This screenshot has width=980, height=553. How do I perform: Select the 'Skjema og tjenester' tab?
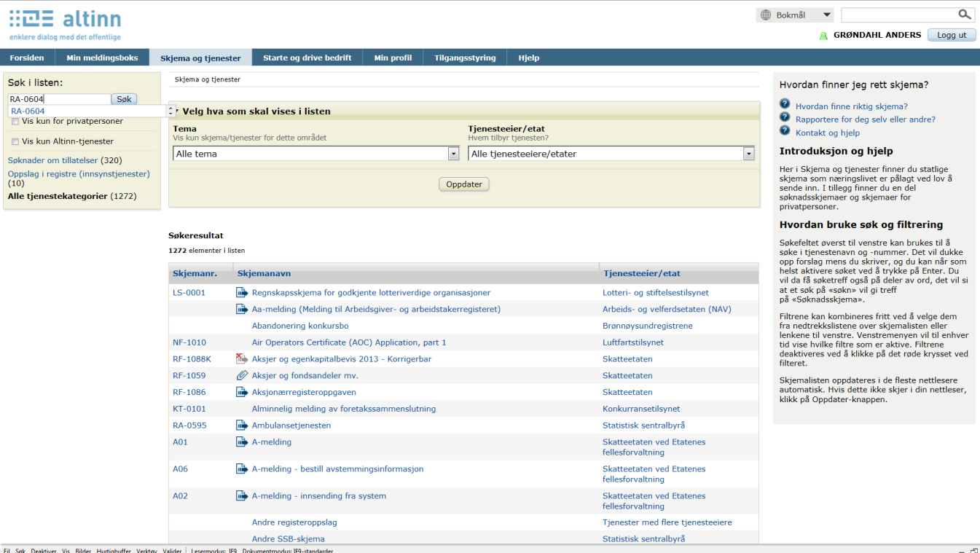pyautogui.click(x=200, y=58)
